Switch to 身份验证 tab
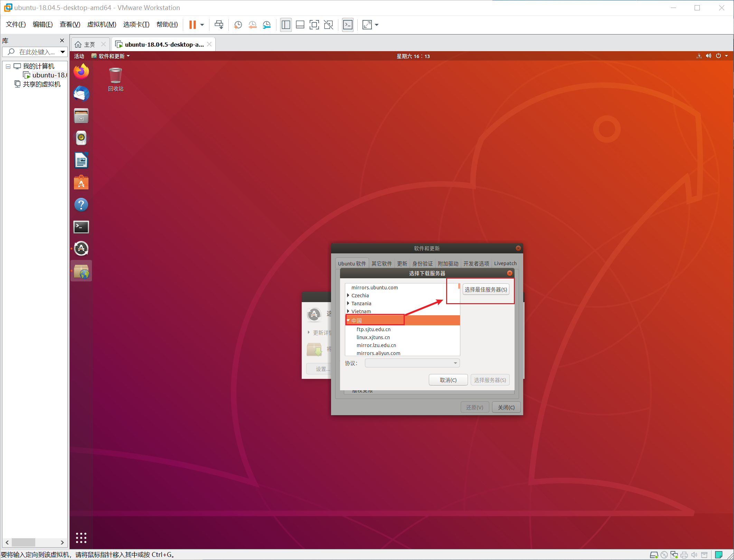 click(422, 263)
